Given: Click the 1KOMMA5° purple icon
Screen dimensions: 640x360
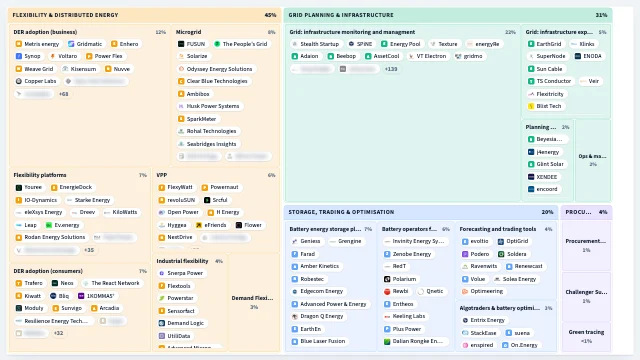Looking at the screenshot, I should (81, 296).
